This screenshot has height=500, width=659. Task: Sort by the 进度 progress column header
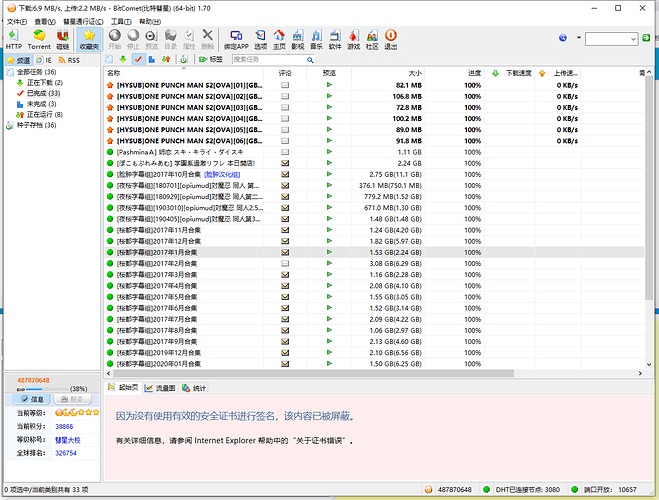point(454,73)
